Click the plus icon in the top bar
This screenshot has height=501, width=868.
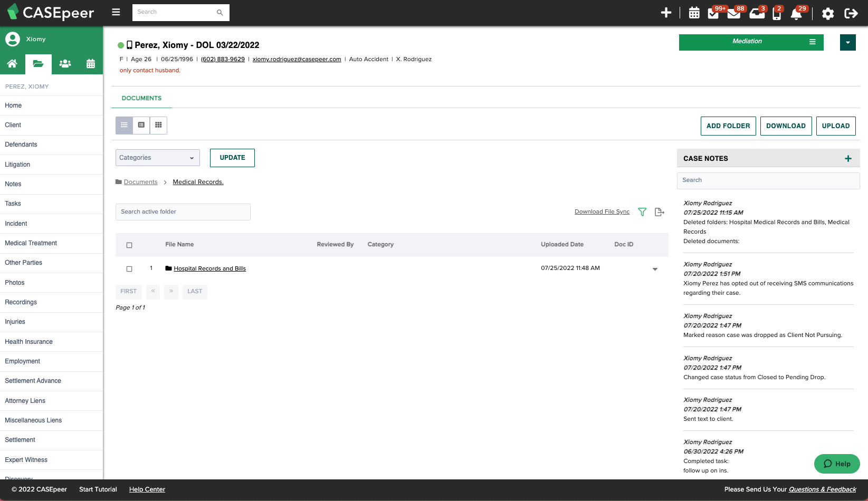666,13
